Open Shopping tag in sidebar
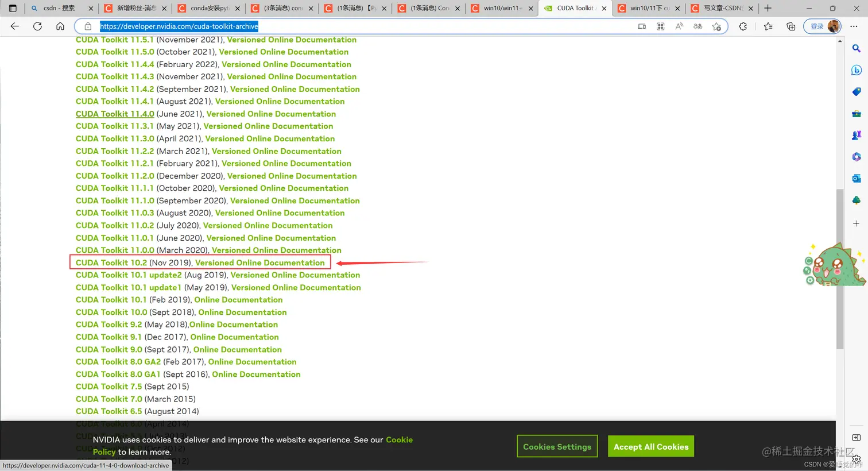 click(856, 92)
